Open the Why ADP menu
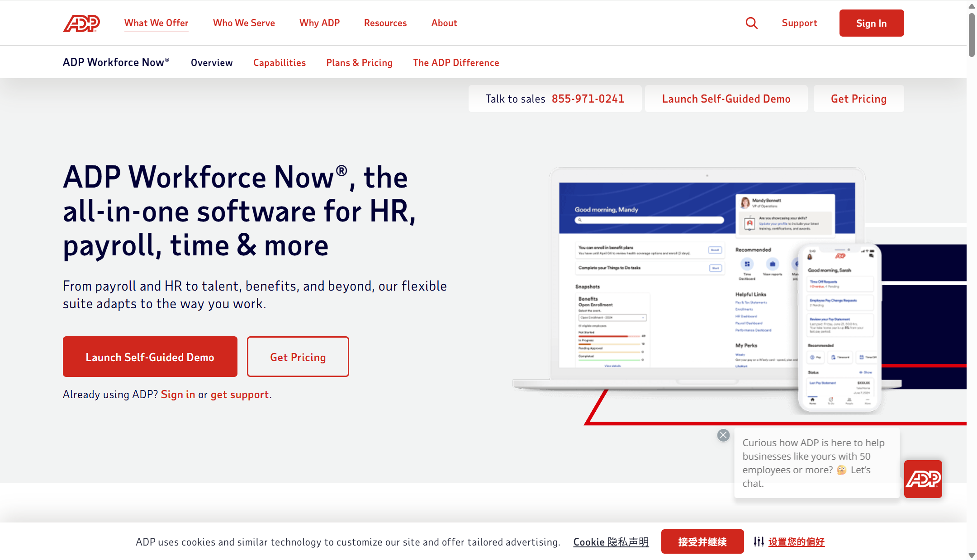 pos(319,23)
